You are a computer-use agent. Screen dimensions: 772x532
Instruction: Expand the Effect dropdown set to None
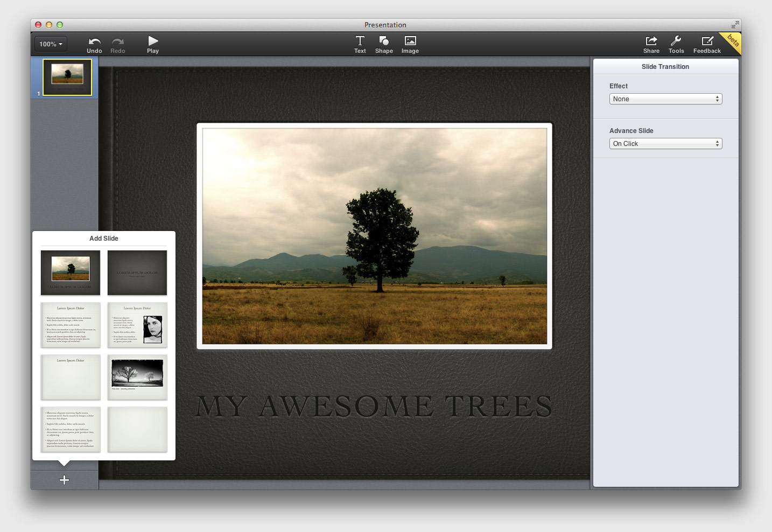click(665, 99)
